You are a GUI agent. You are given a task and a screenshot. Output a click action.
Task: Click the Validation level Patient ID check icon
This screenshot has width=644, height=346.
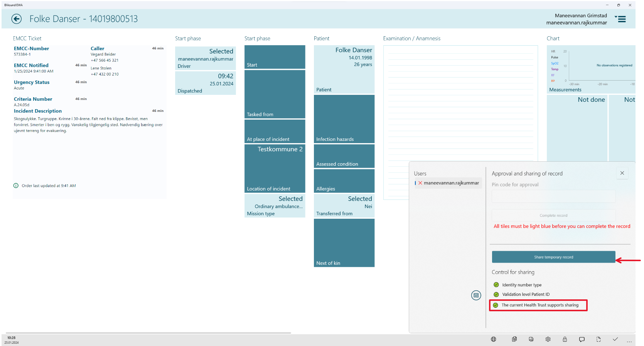(x=496, y=294)
